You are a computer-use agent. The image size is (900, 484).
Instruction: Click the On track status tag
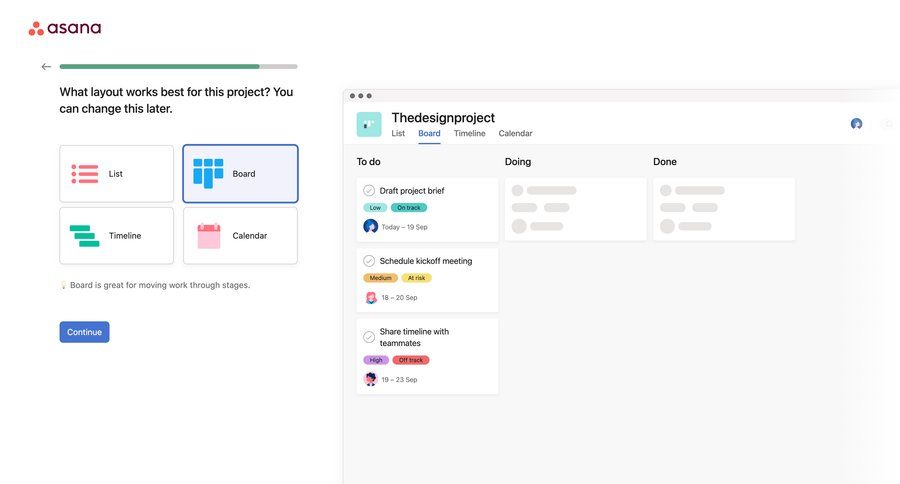coord(409,208)
